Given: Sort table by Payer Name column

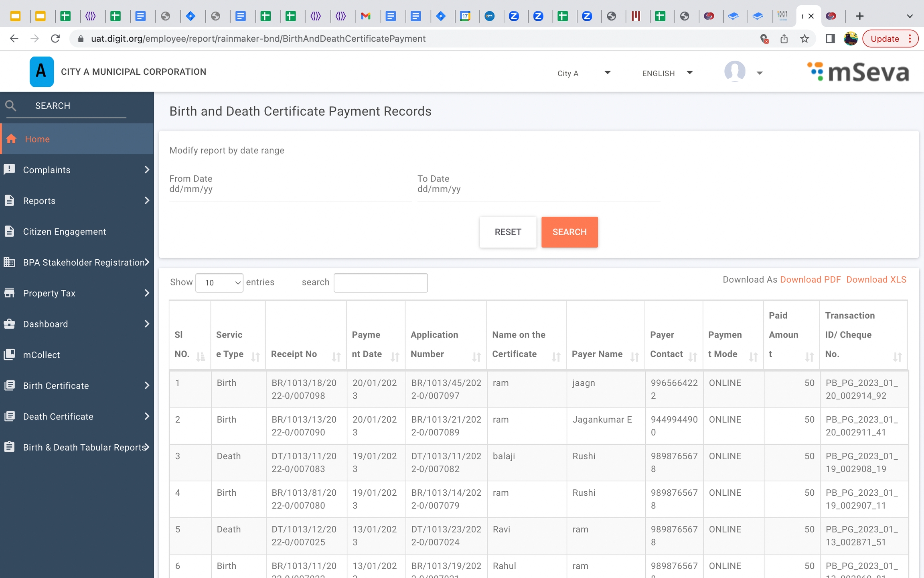Looking at the screenshot, I should tap(634, 356).
